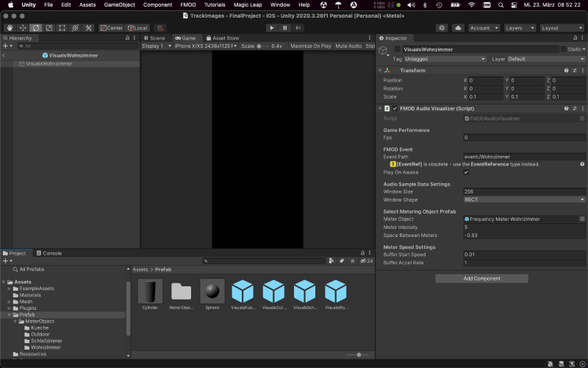588x368 pixels.
Task: Expand the ExampleAssets folder
Action: [x=9, y=289]
